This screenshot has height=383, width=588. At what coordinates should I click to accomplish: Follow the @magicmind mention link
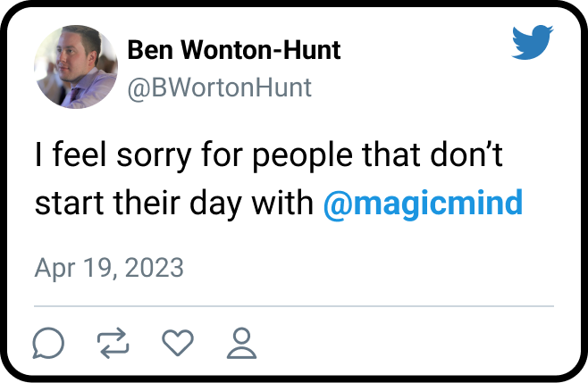(422, 204)
